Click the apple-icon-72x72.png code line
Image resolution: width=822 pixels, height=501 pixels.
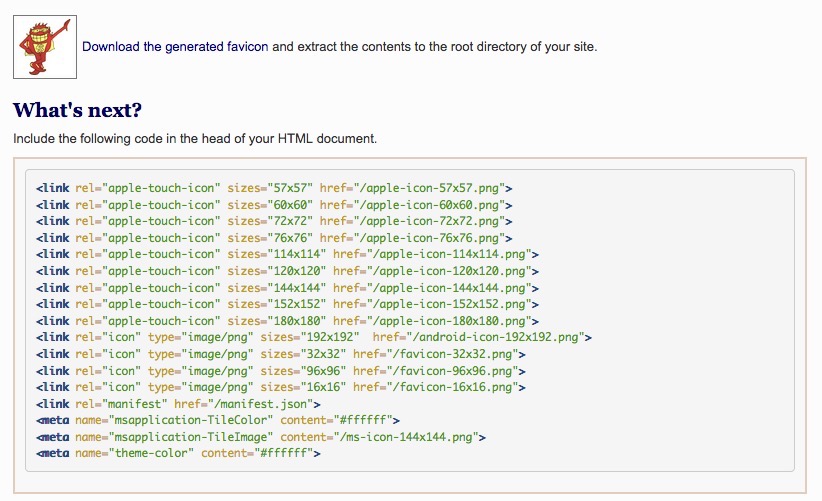coord(274,220)
